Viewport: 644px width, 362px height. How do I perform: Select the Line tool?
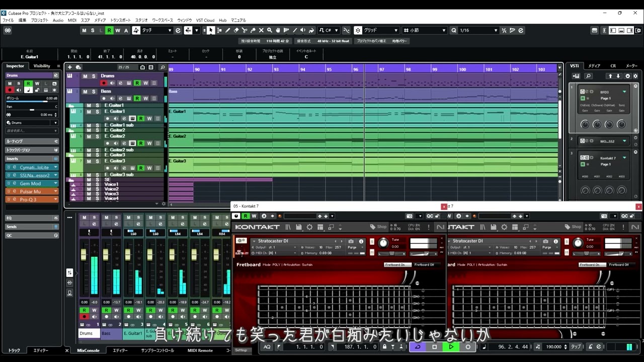pos(295,30)
